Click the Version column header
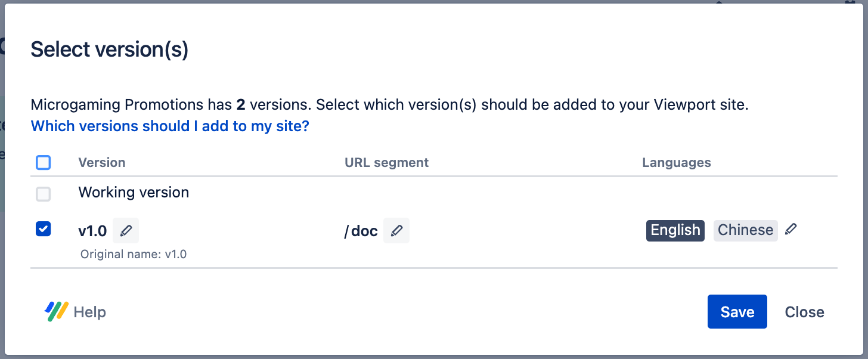The image size is (868, 359). [x=102, y=163]
